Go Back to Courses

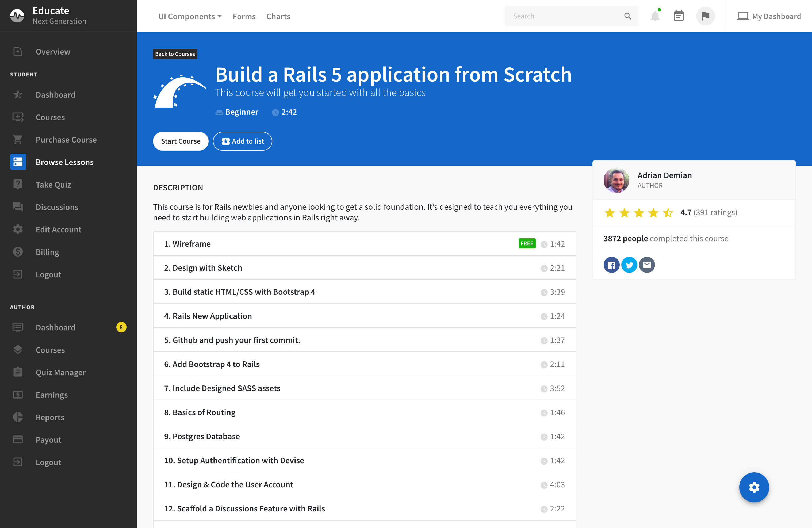(x=175, y=54)
